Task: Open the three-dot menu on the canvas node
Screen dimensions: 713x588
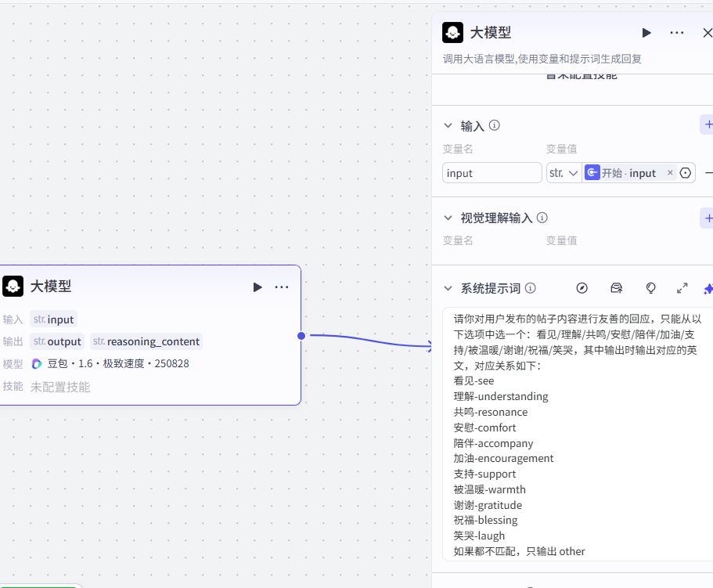Action: pyautogui.click(x=282, y=287)
